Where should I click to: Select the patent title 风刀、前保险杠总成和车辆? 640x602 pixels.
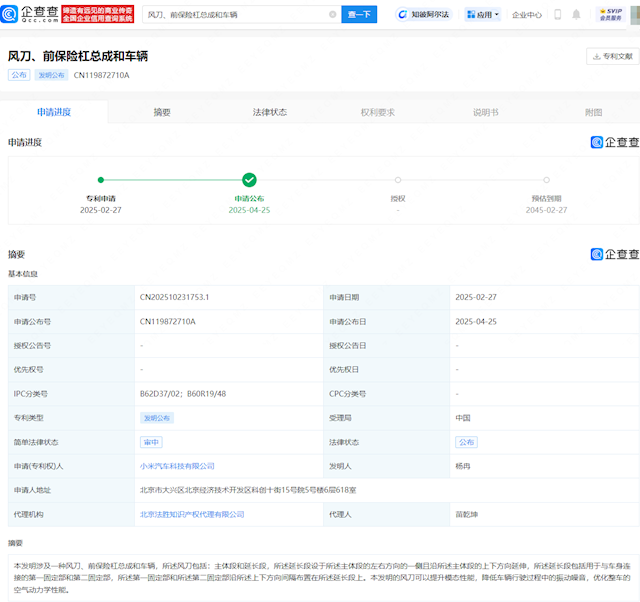pos(78,56)
